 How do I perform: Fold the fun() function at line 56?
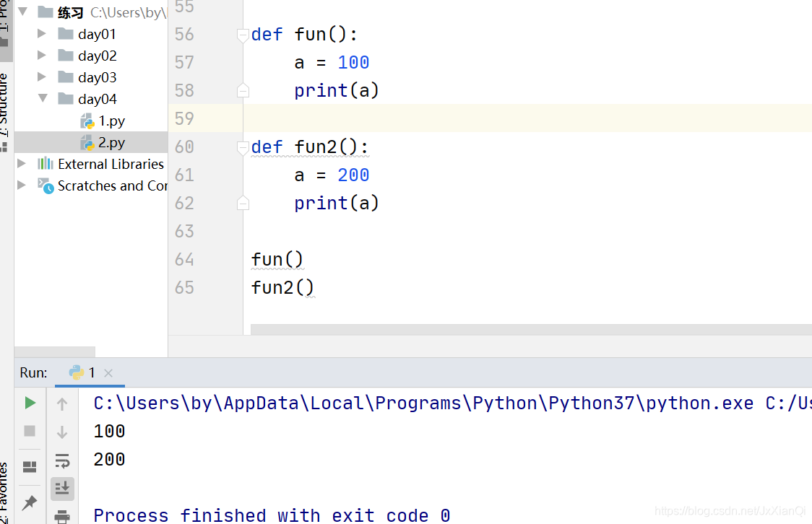pos(243,35)
